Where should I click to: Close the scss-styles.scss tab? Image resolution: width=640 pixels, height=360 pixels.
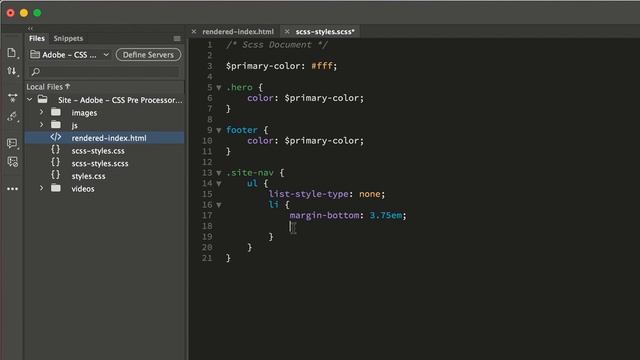287,31
